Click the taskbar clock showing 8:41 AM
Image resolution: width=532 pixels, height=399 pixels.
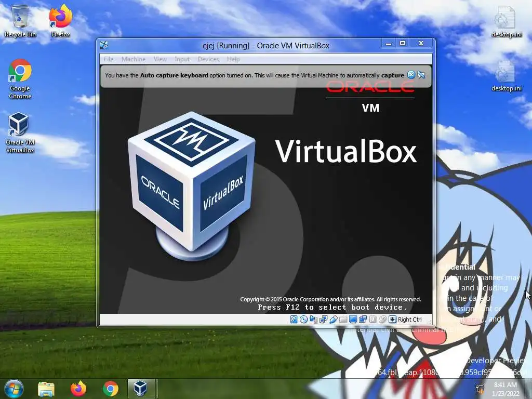506,389
